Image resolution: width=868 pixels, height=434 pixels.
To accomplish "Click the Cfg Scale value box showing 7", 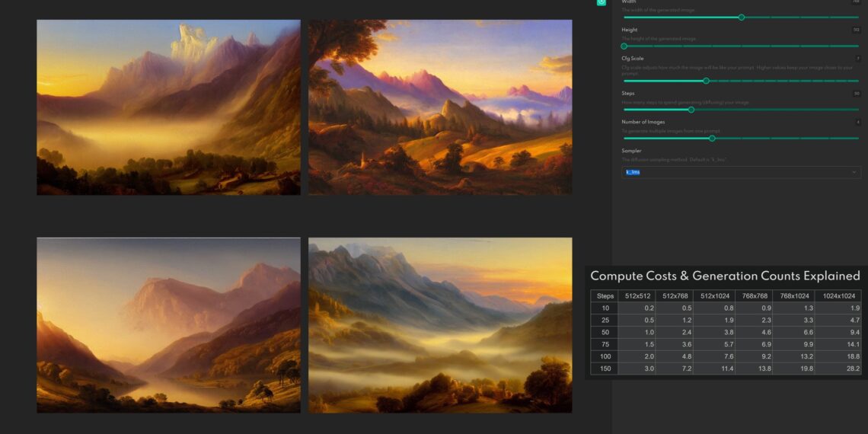I will (x=857, y=58).
